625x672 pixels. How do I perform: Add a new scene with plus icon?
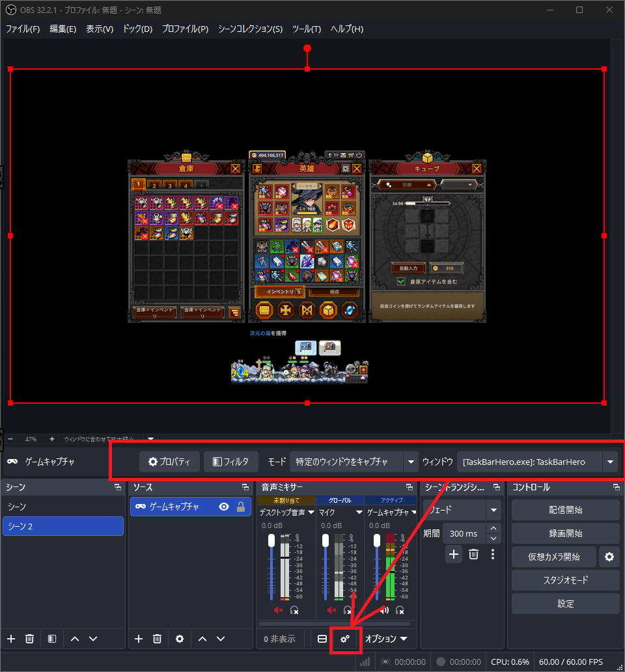[11, 639]
